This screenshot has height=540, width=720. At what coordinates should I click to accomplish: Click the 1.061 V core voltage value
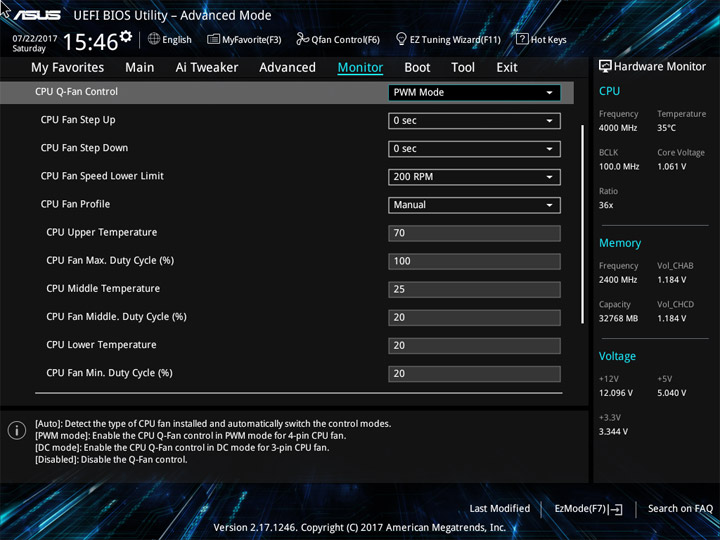[x=672, y=167]
